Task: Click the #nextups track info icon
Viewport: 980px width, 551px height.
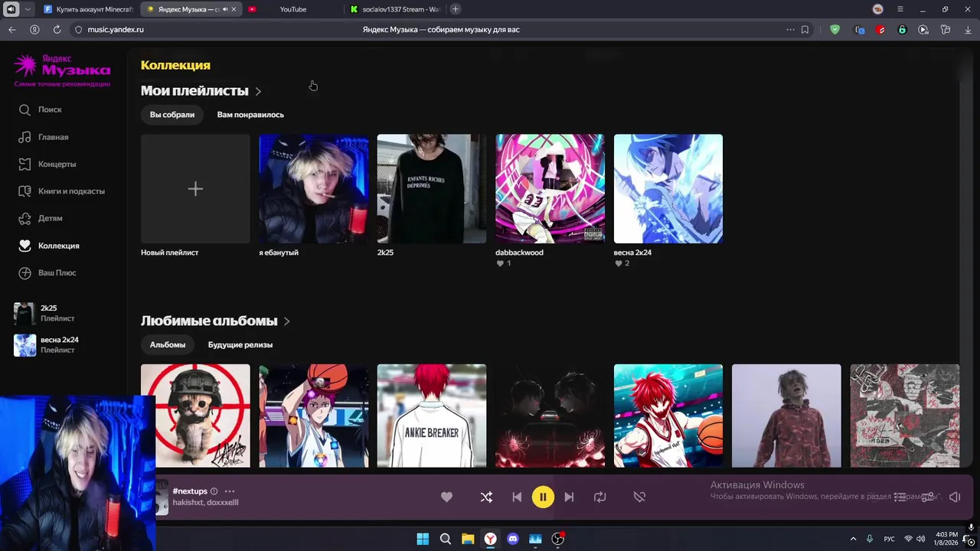Action: point(214,491)
